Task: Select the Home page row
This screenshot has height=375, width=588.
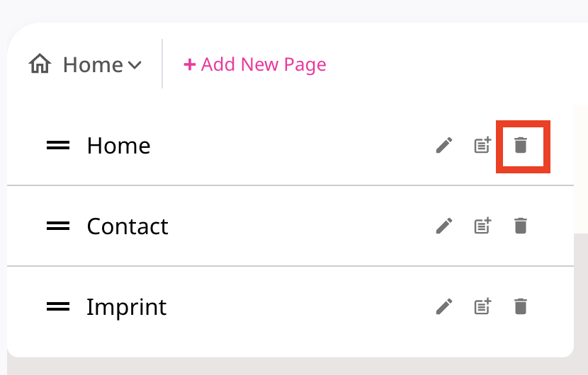Action: point(290,145)
